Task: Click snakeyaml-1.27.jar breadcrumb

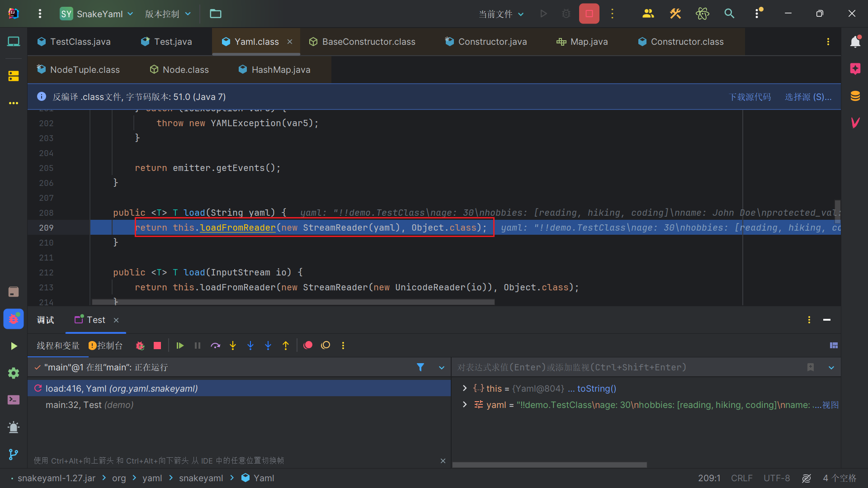Action: click(x=57, y=478)
